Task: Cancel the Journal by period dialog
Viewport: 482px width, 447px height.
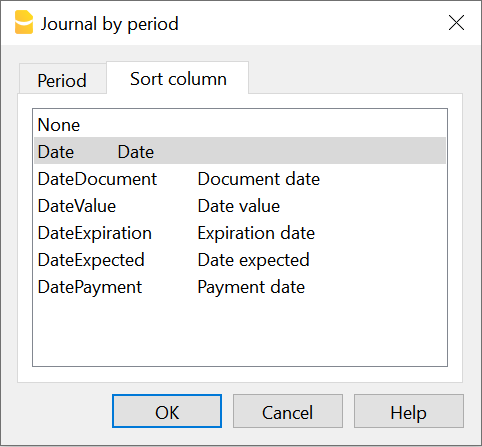Action: (x=288, y=411)
